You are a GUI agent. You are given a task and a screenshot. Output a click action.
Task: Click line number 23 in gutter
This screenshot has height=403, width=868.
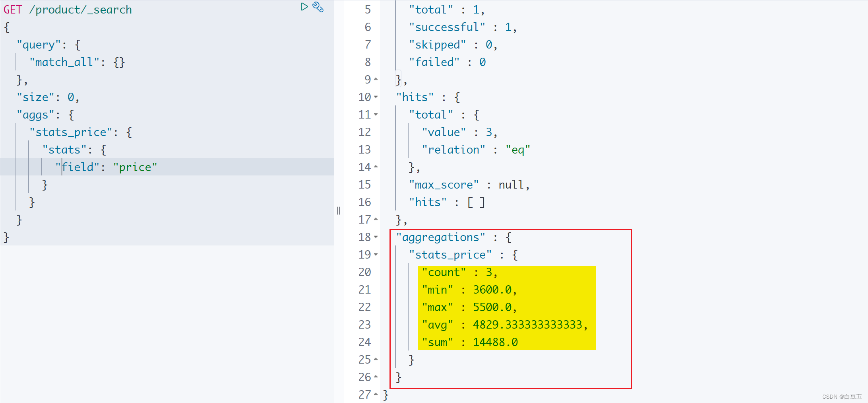point(364,325)
